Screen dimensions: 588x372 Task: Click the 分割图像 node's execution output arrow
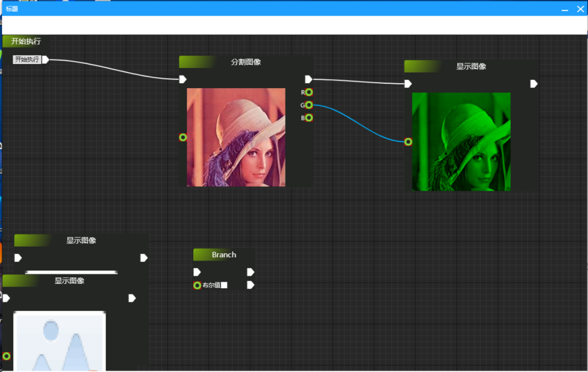coord(309,79)
